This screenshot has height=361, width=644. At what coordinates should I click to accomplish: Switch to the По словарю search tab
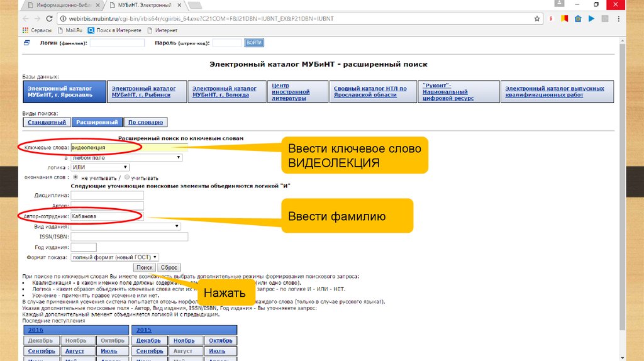point(145,122)
